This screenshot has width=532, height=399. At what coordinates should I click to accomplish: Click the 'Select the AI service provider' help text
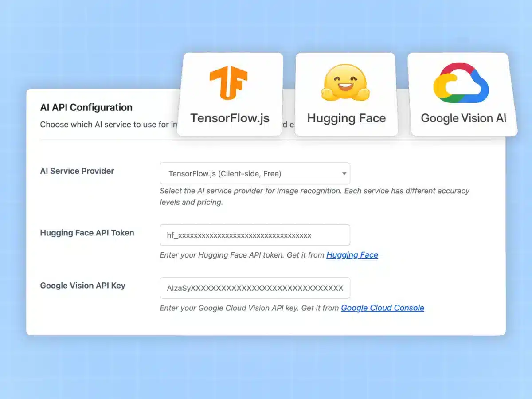(x=315, y=196)
